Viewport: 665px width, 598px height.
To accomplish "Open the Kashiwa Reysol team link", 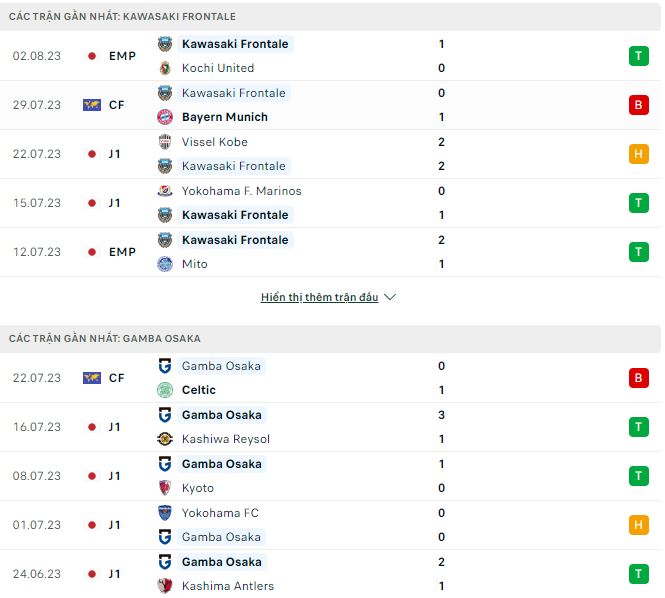I will [225, 439].
